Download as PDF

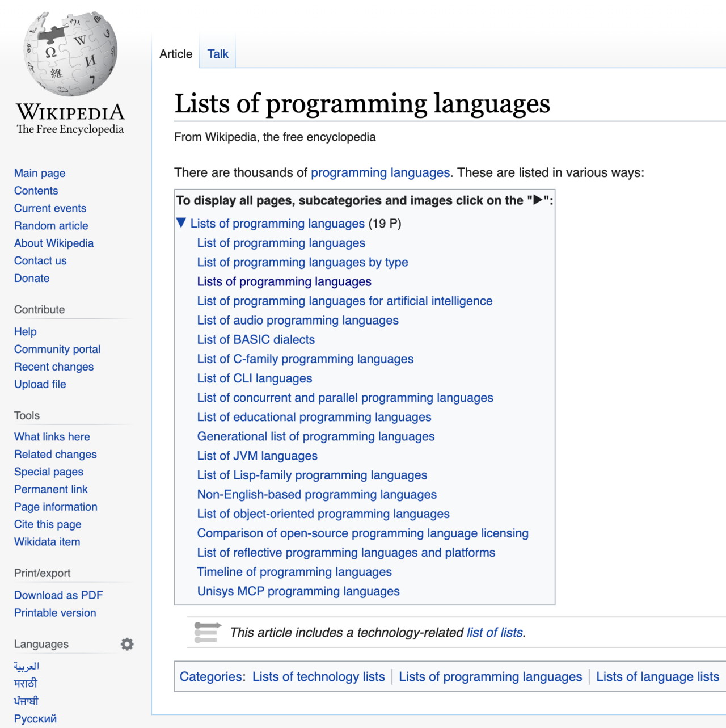pos(58,595)
